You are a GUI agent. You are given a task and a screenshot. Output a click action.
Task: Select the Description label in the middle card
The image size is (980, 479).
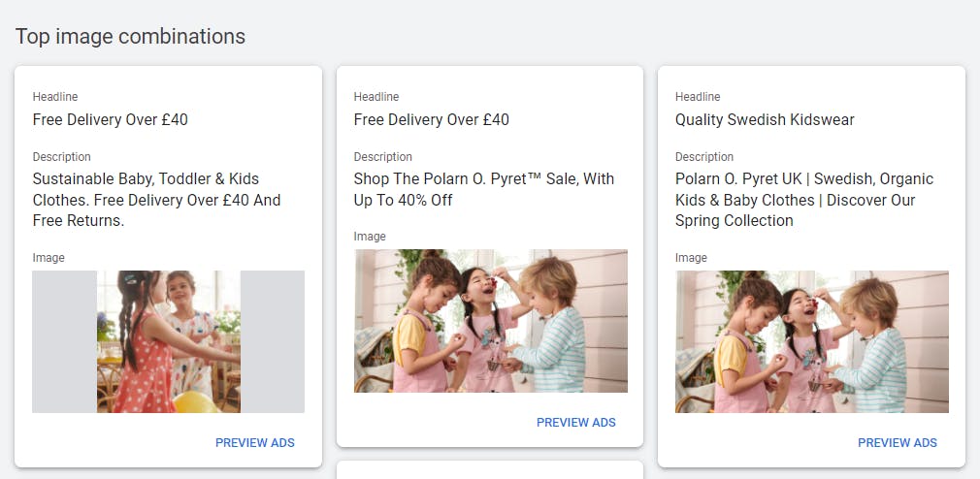[x=383, y=157]
